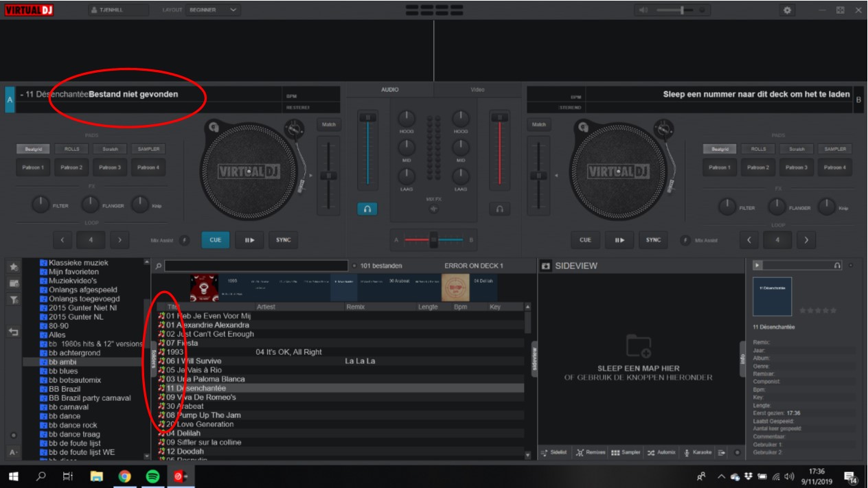868x488 pixels.
Task: Sort by Bpm column
Action: pyautogui.click(x=460, y=307)
